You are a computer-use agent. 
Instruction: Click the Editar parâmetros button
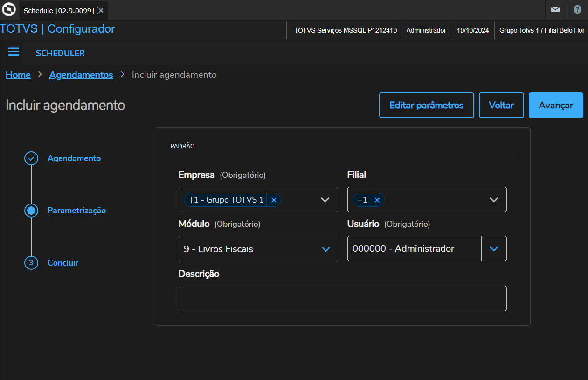pos(427,105)
